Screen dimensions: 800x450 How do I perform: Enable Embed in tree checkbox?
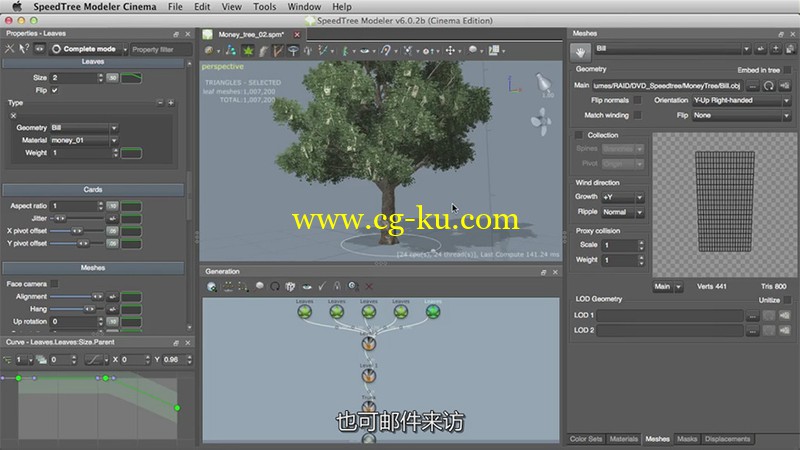788,70
